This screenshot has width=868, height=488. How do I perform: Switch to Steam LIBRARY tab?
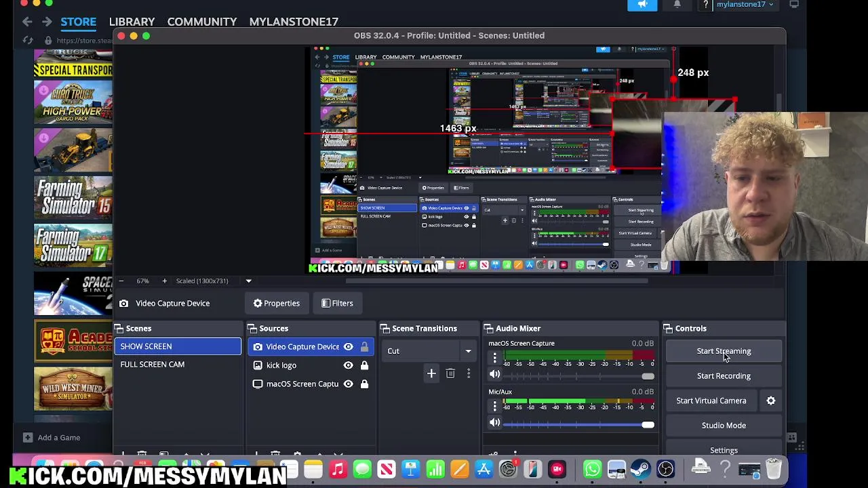pyautogui.click(x=132, y=22)
